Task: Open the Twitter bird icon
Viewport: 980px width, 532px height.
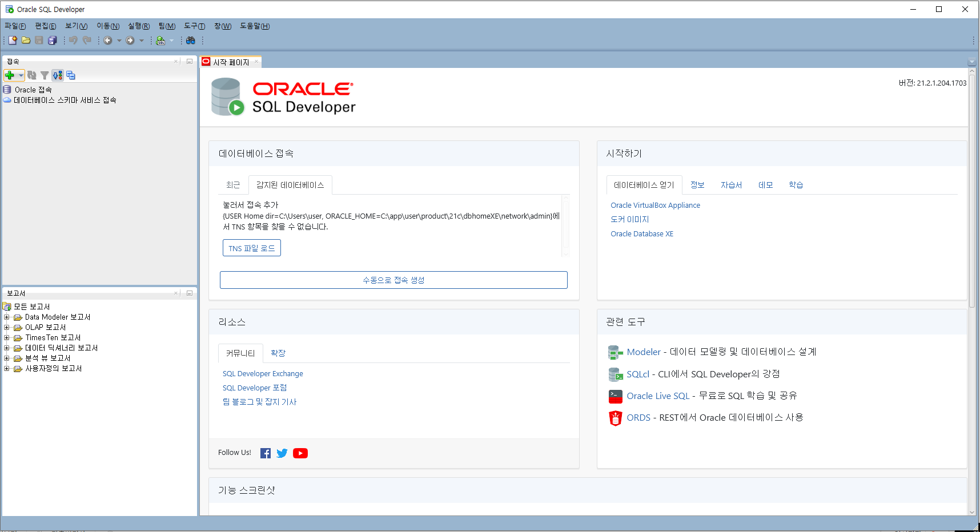Action: coord(282,453)
